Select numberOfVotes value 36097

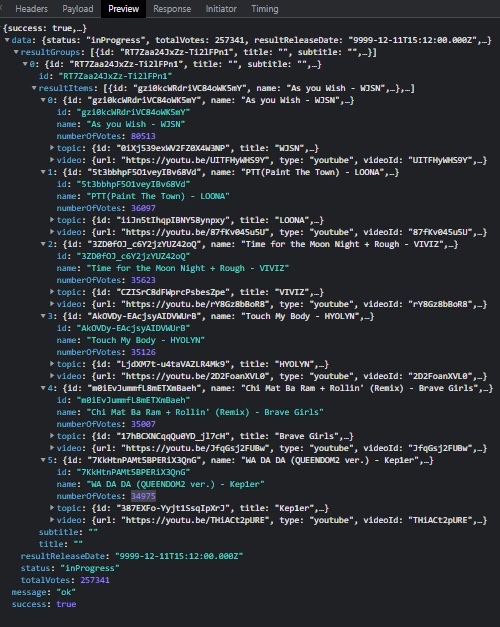143,208
